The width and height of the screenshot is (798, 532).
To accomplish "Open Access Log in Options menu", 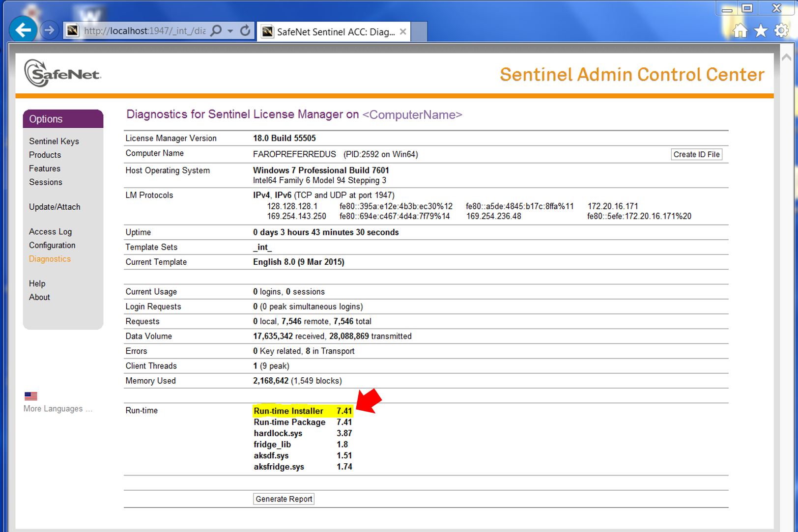I will pyautogui.click(x=51, y=232).
